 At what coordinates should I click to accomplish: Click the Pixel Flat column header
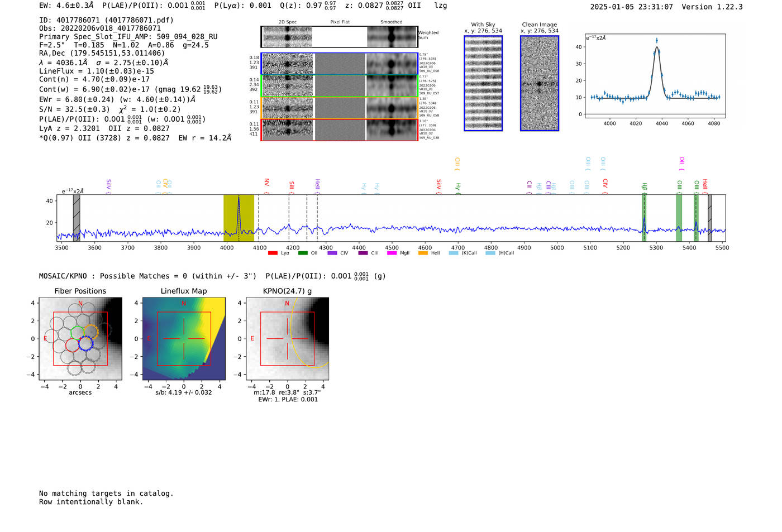click(x=340, y=22)
